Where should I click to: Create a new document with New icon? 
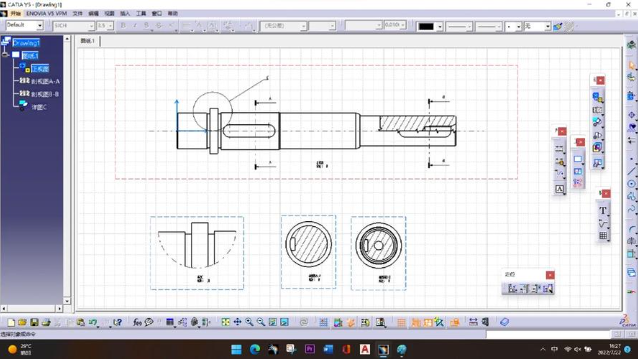[11, 322]
